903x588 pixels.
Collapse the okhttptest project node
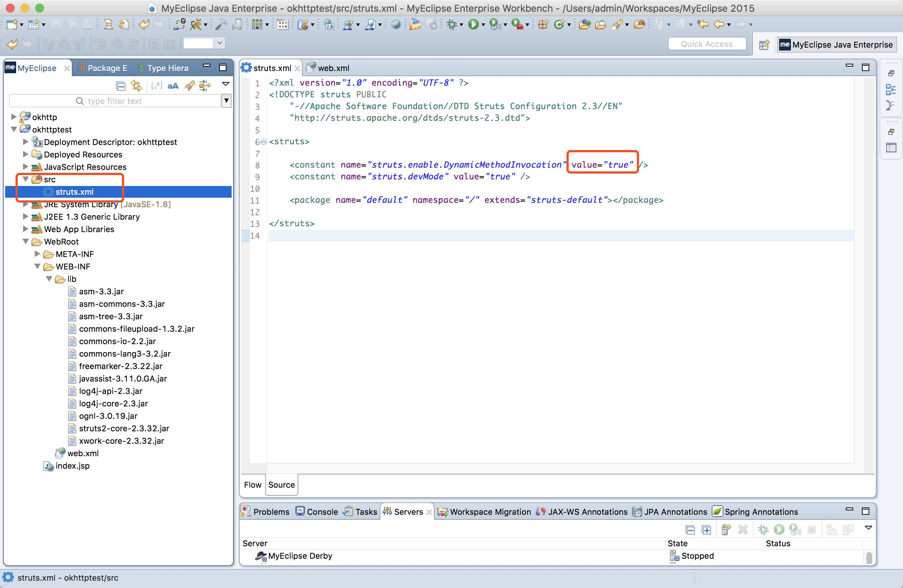14,129
